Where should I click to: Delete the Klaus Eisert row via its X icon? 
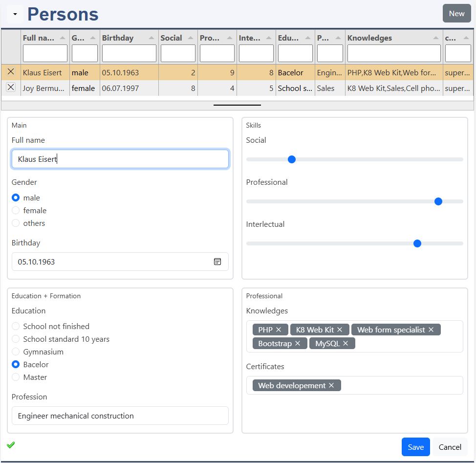point(11,72)
